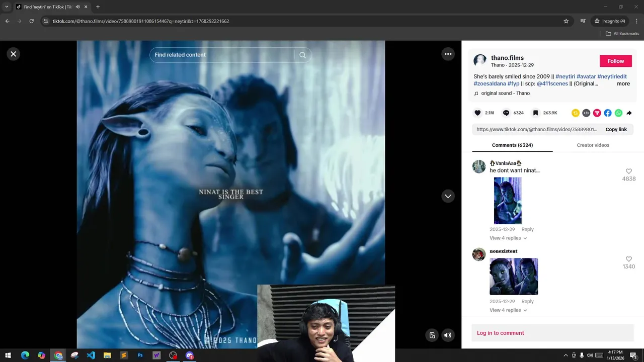The height and width of the screenshot is (362, 644).
Task: Expand View 4 replies under the VanlaAaa comment
Action: tap(508, 238)
